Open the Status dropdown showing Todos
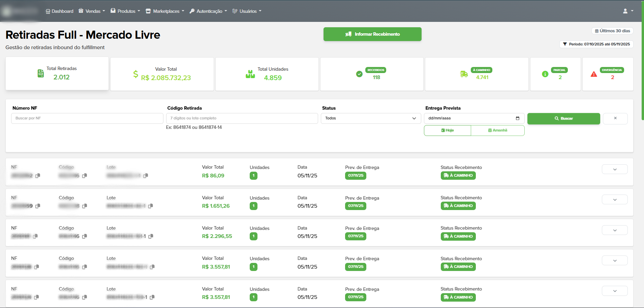The width and height of the screenshot is (644, 308). click(x=370, y=118)
